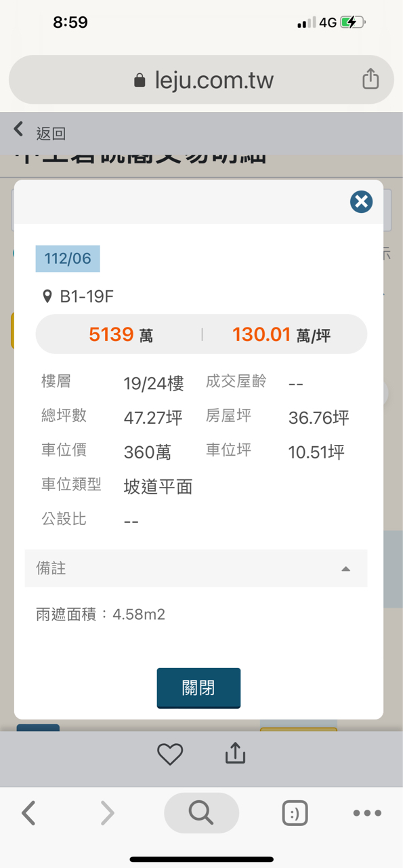Tap the 關閉 button
Screen dimensions: 403x868
(198, 688)
